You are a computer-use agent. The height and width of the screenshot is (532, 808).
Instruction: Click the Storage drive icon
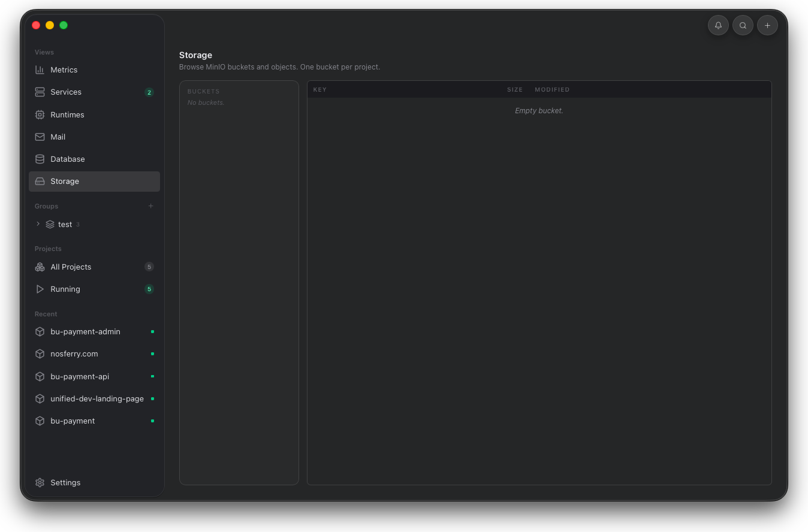tap(40, 181)
